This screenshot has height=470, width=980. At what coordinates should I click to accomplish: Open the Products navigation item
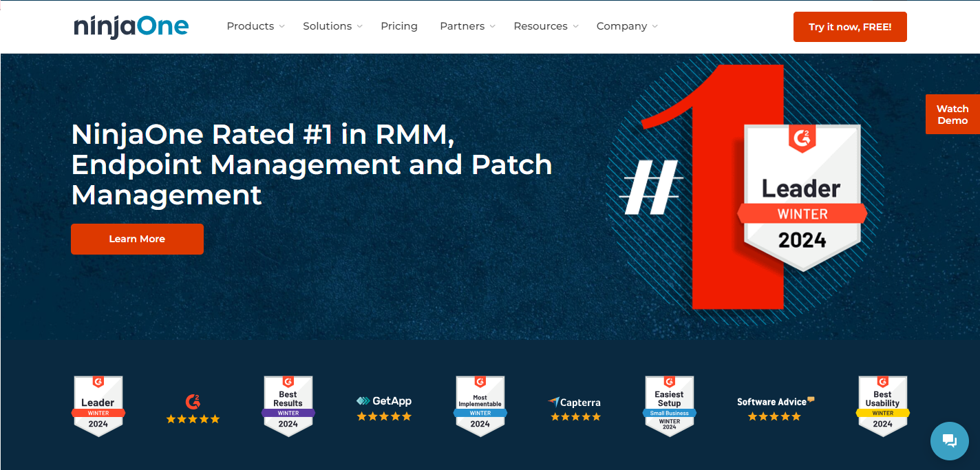pos(251,26)
